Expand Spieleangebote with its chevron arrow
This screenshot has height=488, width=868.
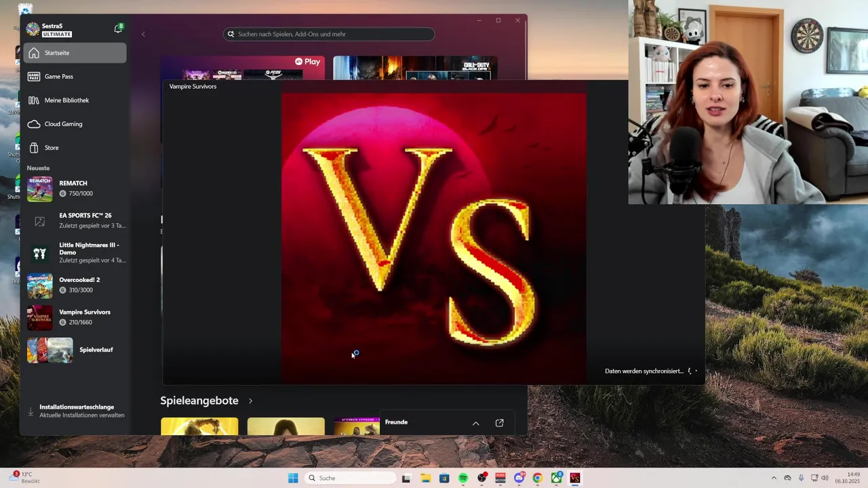click(250, 401)
